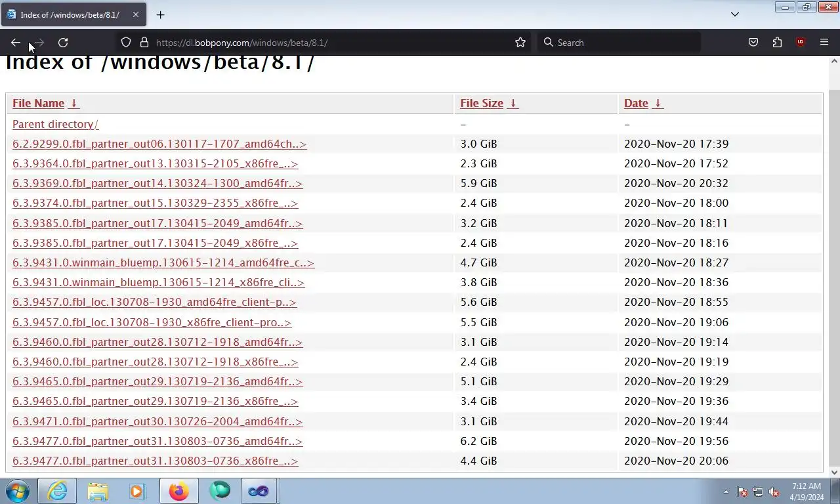Download 6.3.9465.0.fbl_partner_out29 x86fre file
Screen dimensions: 840x504
pos(155,401)
